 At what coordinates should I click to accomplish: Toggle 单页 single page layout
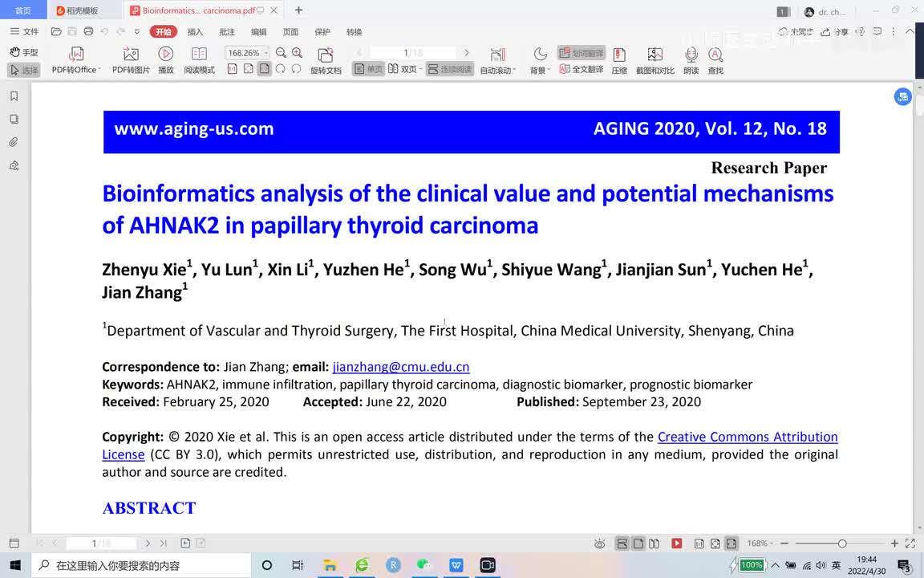point(368,70)
